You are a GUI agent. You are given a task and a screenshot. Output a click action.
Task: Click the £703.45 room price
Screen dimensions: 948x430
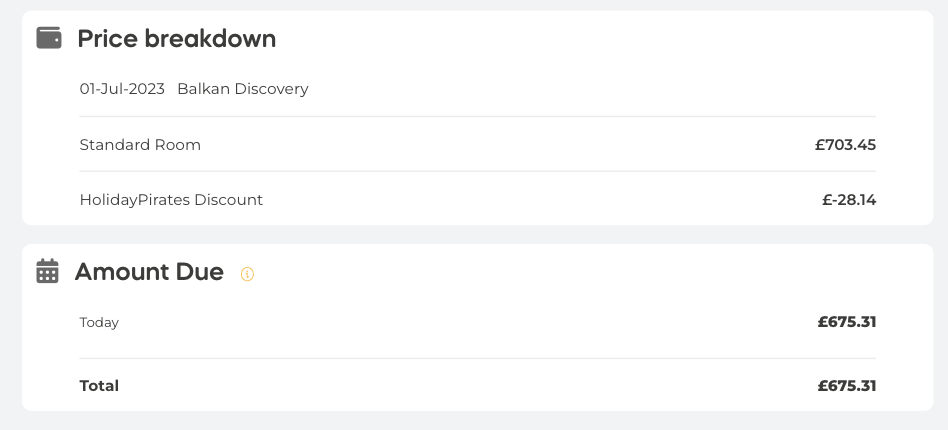click(845, 145)
